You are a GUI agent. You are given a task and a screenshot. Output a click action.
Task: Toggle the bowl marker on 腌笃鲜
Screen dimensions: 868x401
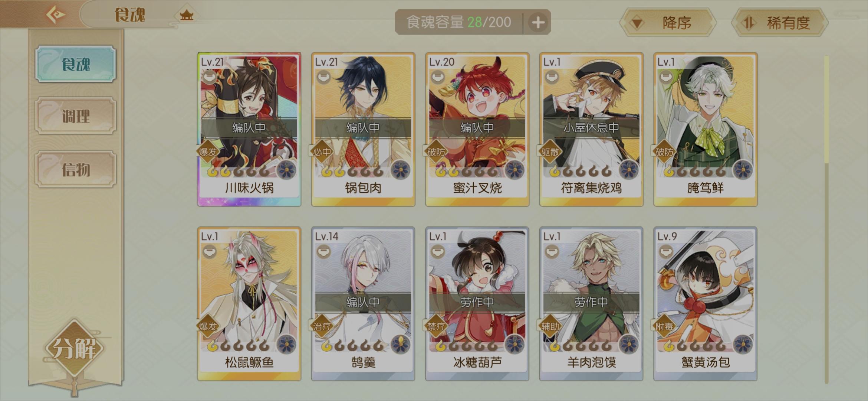coord(666,77)
